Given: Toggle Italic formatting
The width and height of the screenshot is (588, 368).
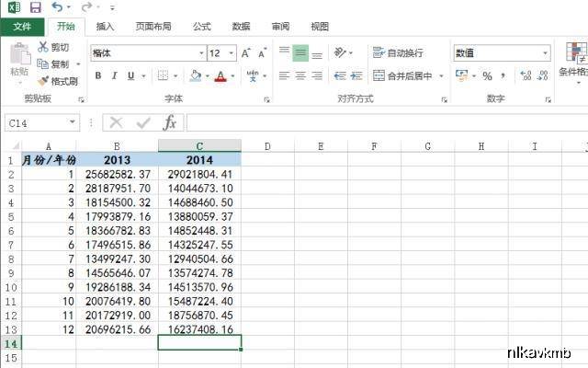Looking at the screenshot, I should pos(114,75).
